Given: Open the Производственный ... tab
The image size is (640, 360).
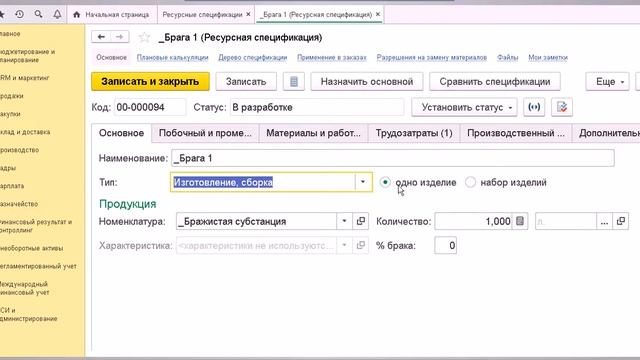Looking at the screenshot, I should [x=516, y=133].
